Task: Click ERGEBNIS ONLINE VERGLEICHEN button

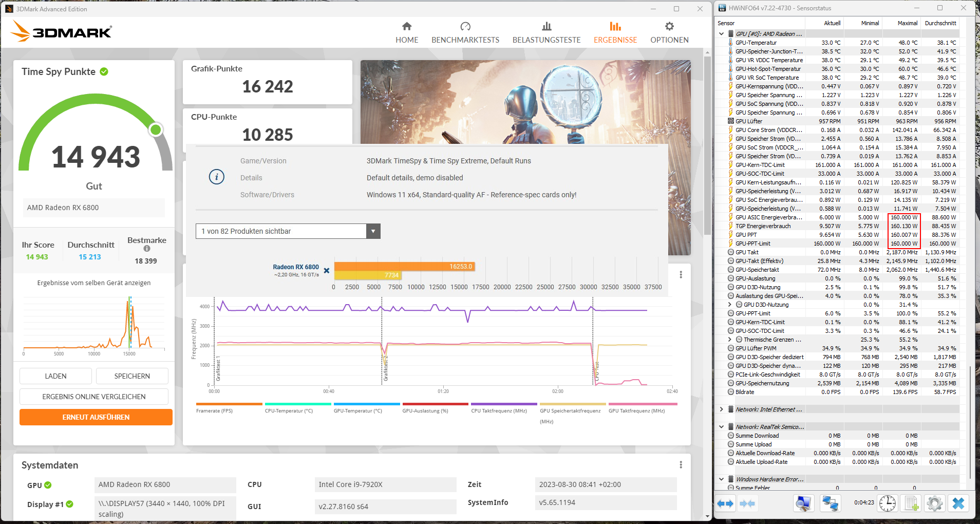Action: click(x=94, y=397)
